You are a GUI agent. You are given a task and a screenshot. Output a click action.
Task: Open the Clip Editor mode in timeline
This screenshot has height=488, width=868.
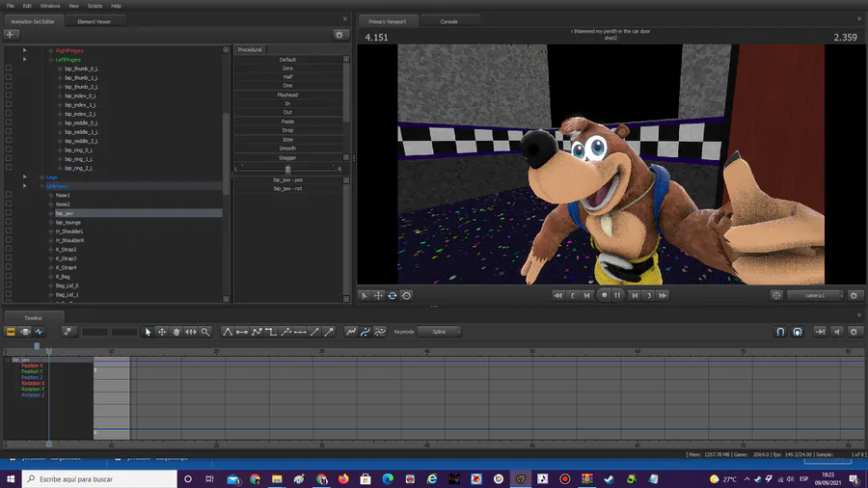click(11, 332)
